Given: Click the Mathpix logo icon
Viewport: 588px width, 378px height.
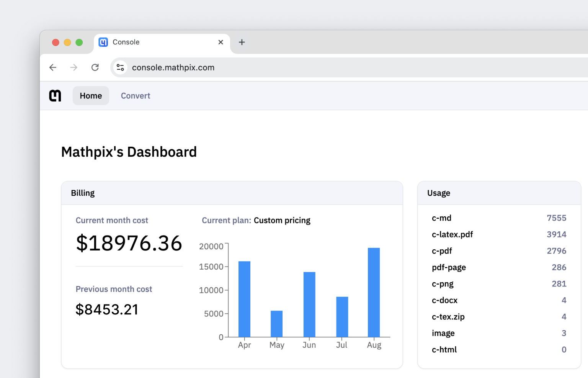Looking at the screenshot, I should coord(55,96).
